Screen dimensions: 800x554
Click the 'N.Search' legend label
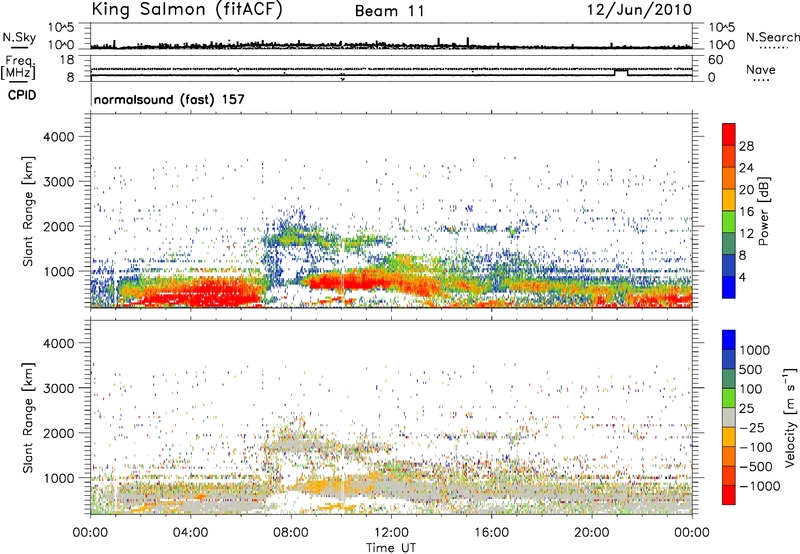coord(772,37)
